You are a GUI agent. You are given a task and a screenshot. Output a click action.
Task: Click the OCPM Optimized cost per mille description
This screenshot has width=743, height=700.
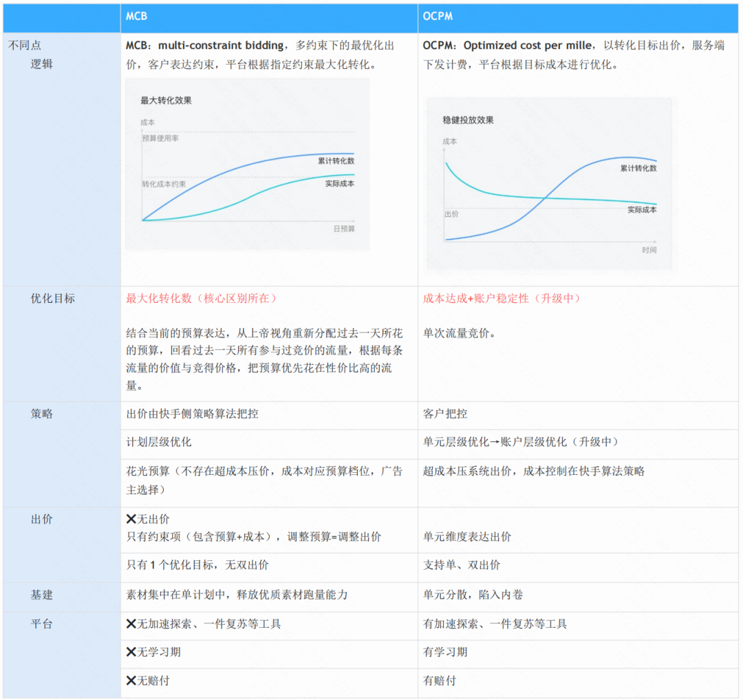point(573,54)
